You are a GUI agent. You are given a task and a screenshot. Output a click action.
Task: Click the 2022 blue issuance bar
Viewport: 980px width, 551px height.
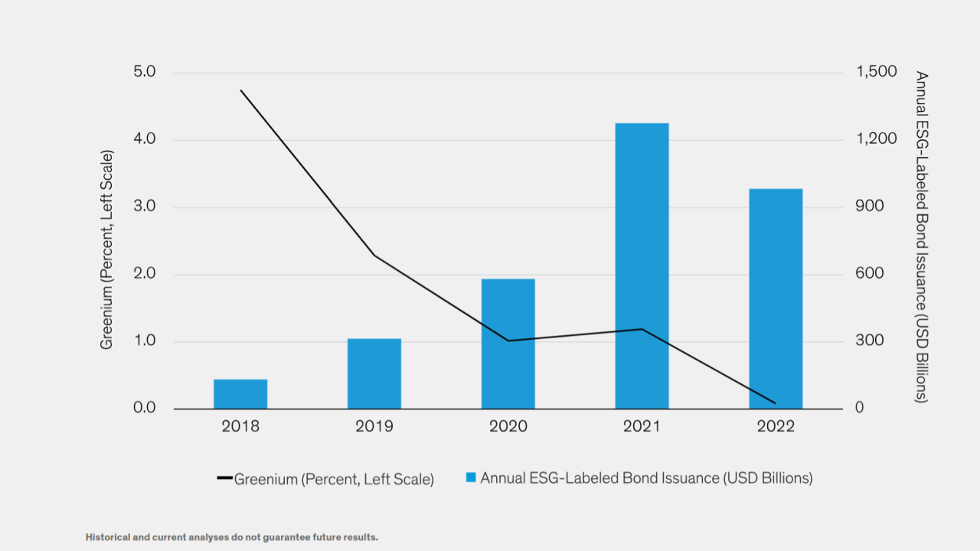point(776,298)
